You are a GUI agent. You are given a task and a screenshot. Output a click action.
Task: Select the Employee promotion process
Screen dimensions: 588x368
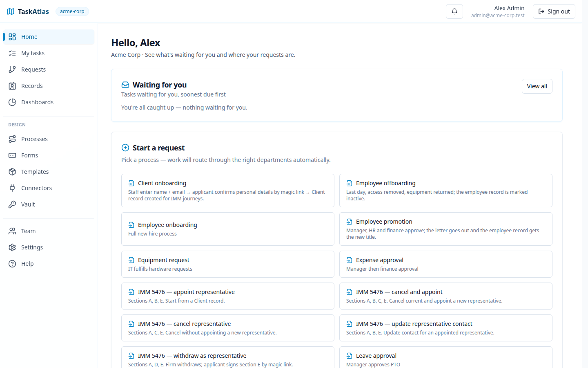(446, 229)
